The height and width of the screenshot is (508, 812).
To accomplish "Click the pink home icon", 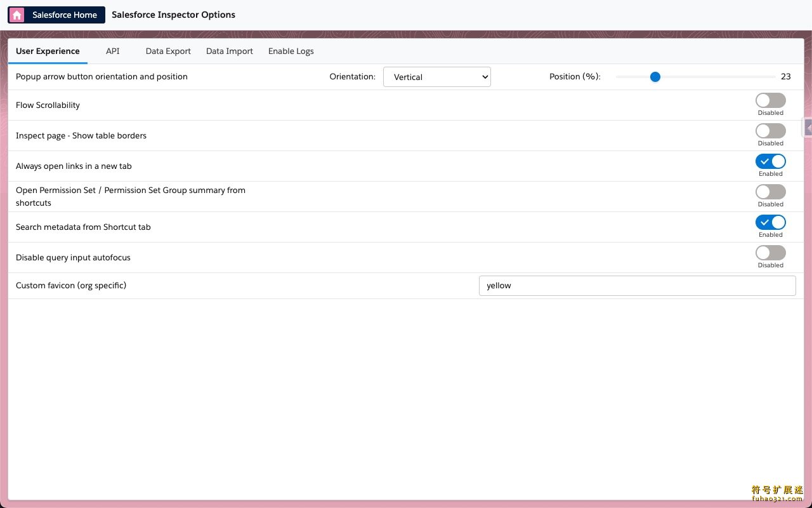I will (x=17, y=15).
